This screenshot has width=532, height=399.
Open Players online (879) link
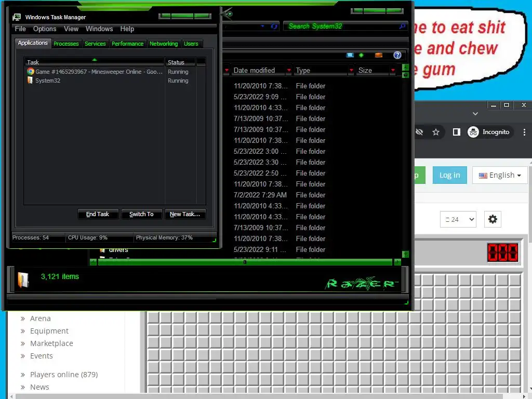point(64,375)
